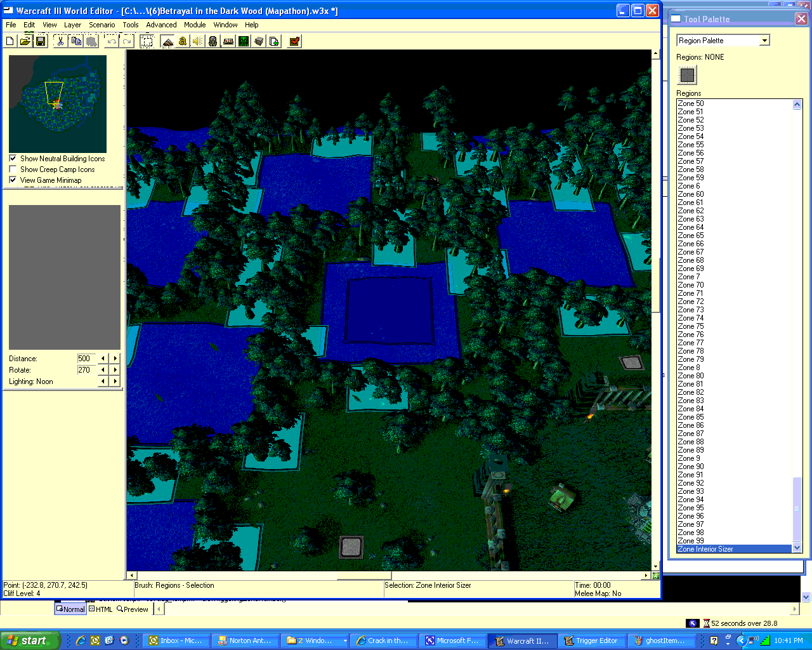The height and width of the screenshot is (650, 812).
Task: Click the Rotate value field
Action: (86, 370)
